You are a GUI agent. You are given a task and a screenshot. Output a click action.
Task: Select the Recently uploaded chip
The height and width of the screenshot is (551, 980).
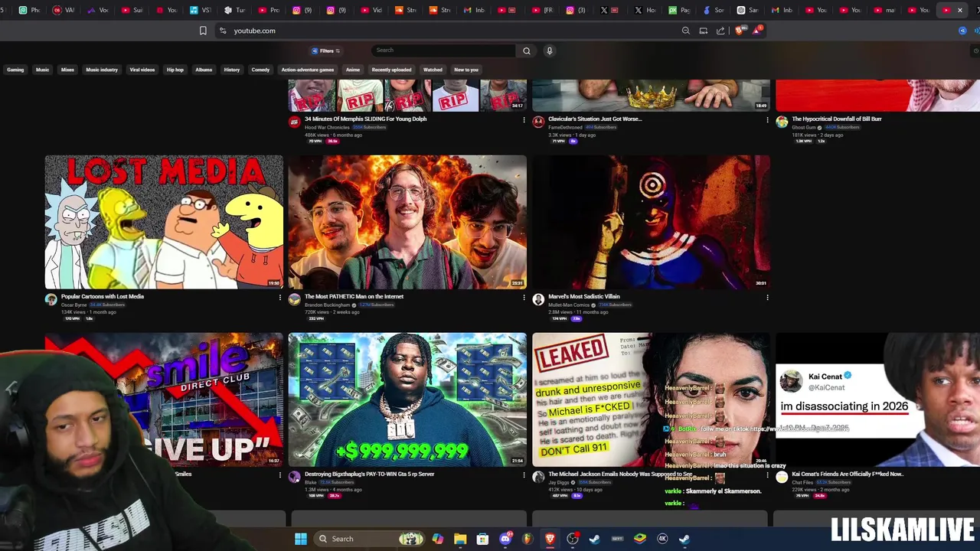(x=391, y=70)
